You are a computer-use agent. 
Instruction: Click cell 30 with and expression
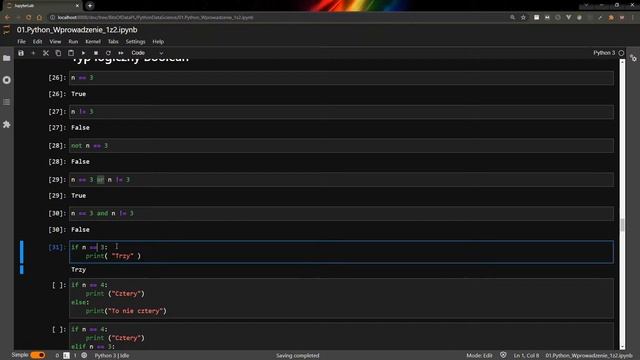(341, 213)
